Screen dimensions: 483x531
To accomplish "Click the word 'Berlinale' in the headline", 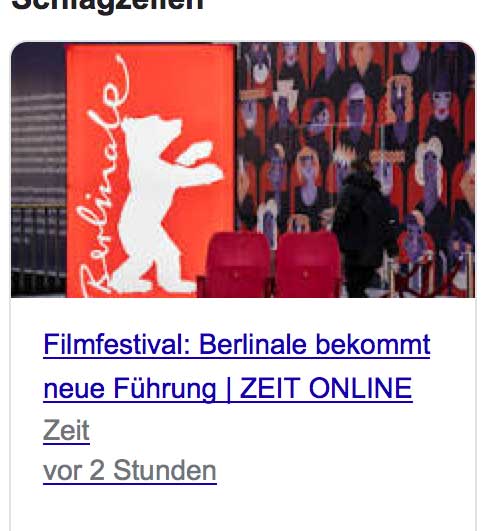I will [253, 344].
